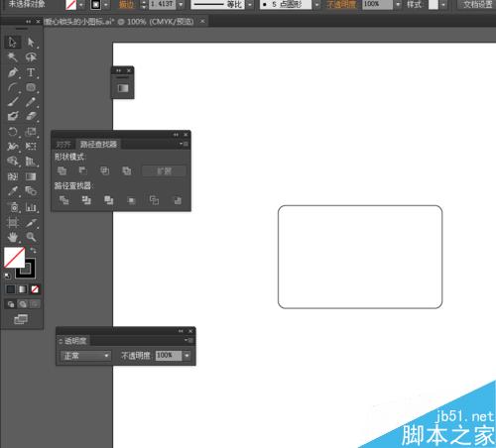Screen dimensions: 496x448
Task: Select the Zoom magnifier tool
Action: (31, 237)
